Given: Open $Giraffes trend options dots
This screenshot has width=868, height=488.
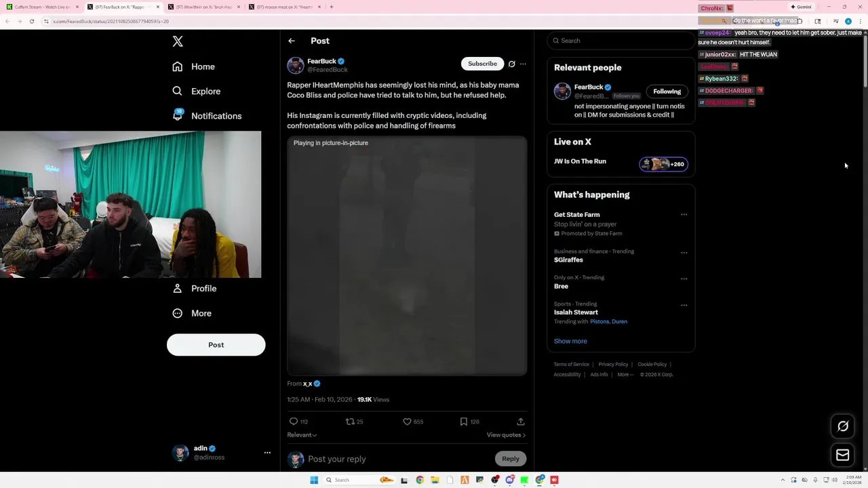Looking at the screenshot, I should 684,253.
